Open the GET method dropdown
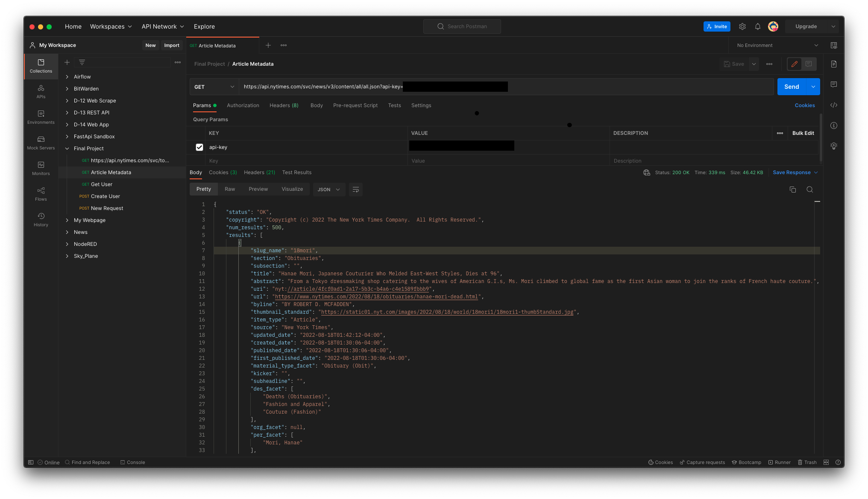868x499 pixels. pos(214,87)
